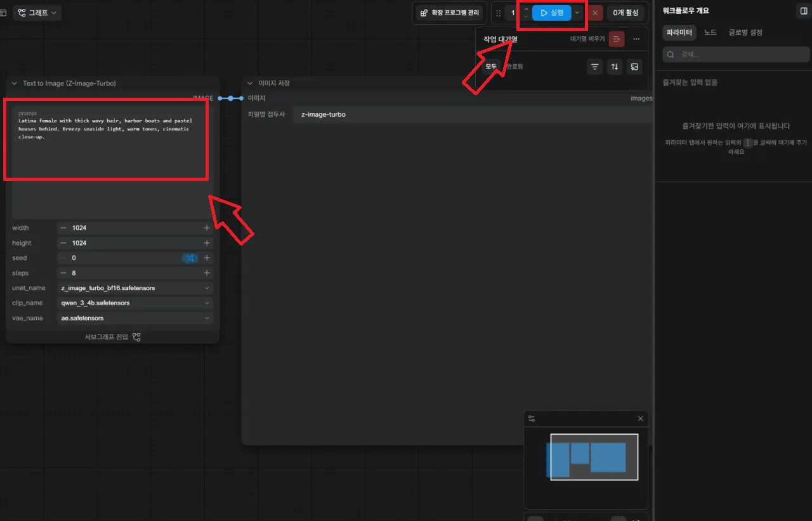Click the 검색 search field in workflow panel
The width and height of the screenshot is (812, 521).
[x=736, y=55]
